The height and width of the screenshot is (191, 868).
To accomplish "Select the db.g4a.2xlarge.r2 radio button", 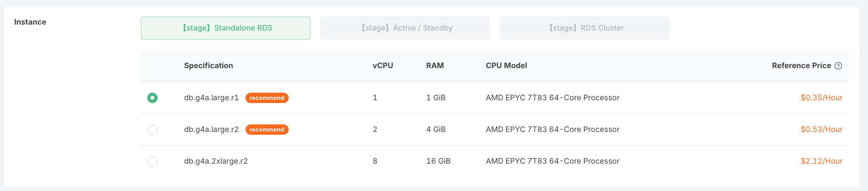I will tap(152, 161).
